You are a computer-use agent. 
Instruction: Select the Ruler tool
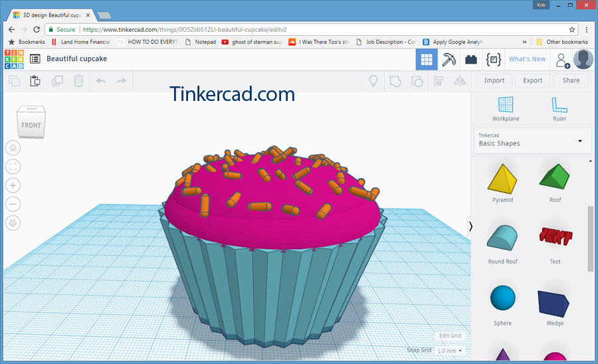coord(559,108)
